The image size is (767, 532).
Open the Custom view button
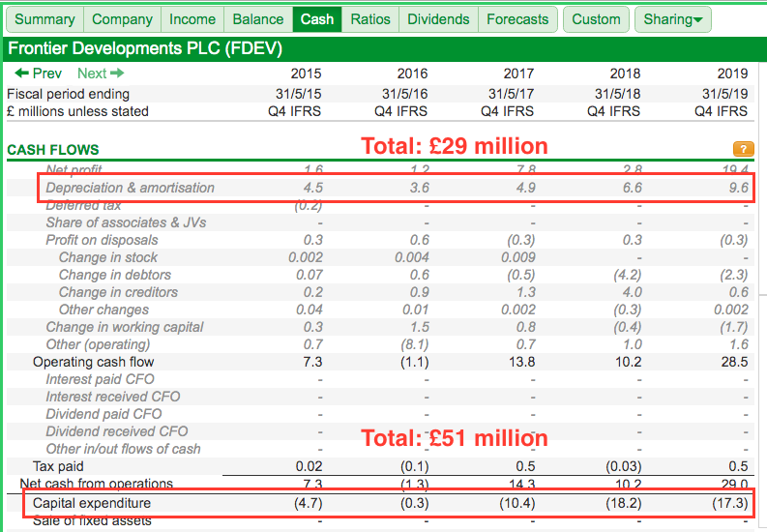(596, 19)
